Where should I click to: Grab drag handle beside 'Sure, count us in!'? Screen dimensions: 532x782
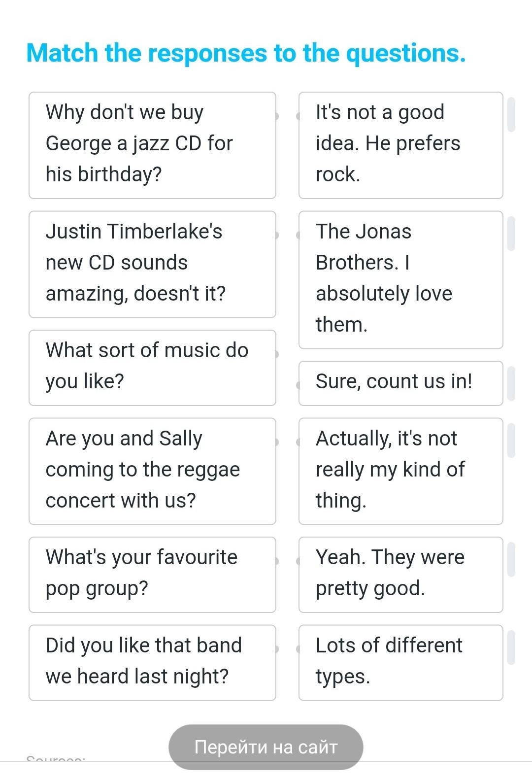511,383
